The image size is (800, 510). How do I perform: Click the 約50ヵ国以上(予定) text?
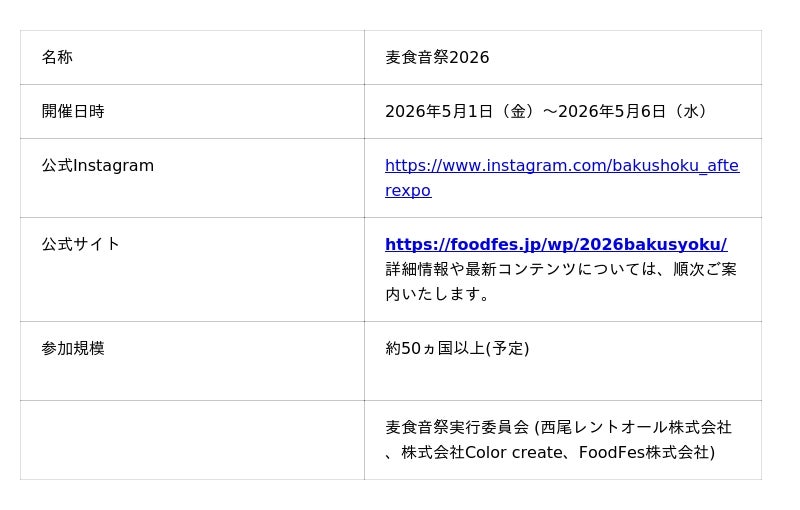click(457, 349)
